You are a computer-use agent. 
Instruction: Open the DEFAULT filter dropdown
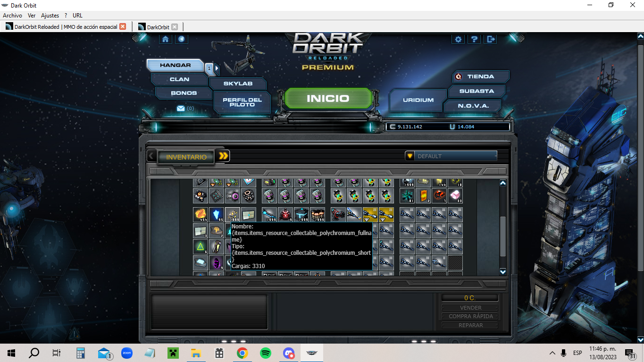pos(451,156)
